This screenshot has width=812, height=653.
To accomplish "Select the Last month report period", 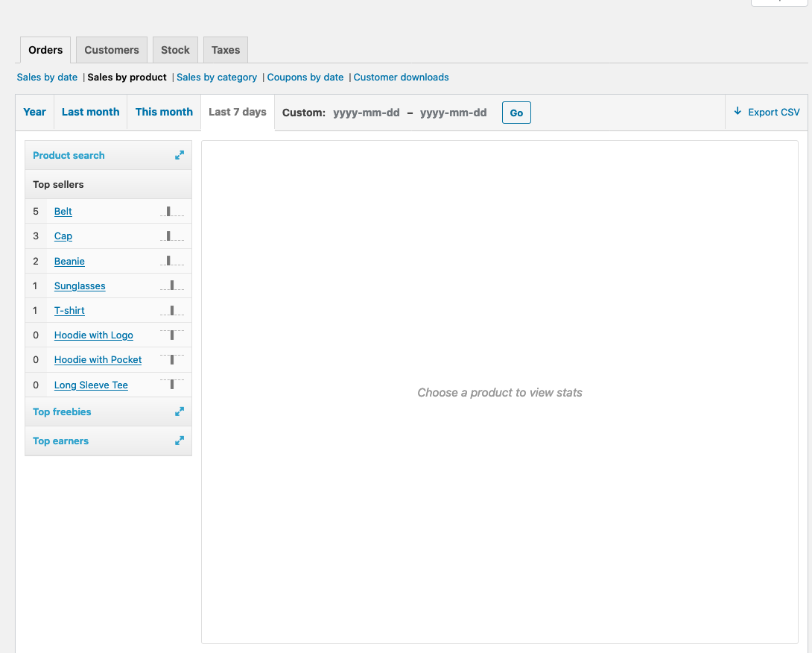I will (x=90, y=112).
